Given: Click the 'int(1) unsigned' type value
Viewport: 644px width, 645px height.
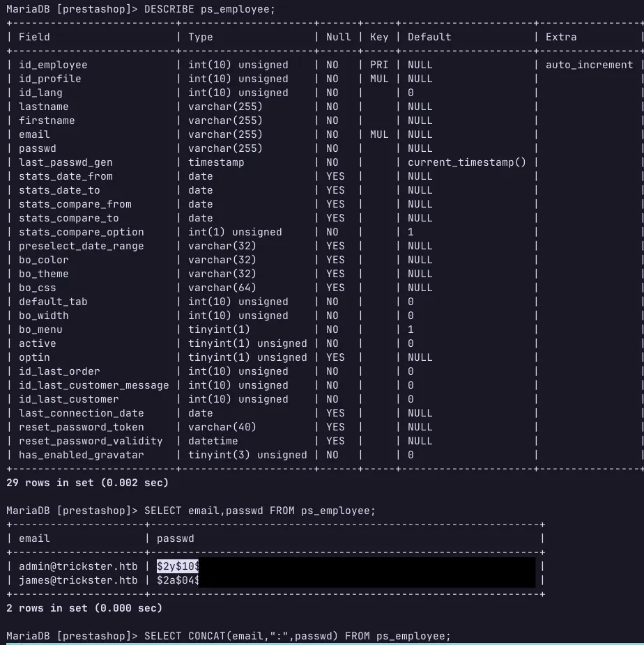Looking at the screenshot, I should point(235,233).
